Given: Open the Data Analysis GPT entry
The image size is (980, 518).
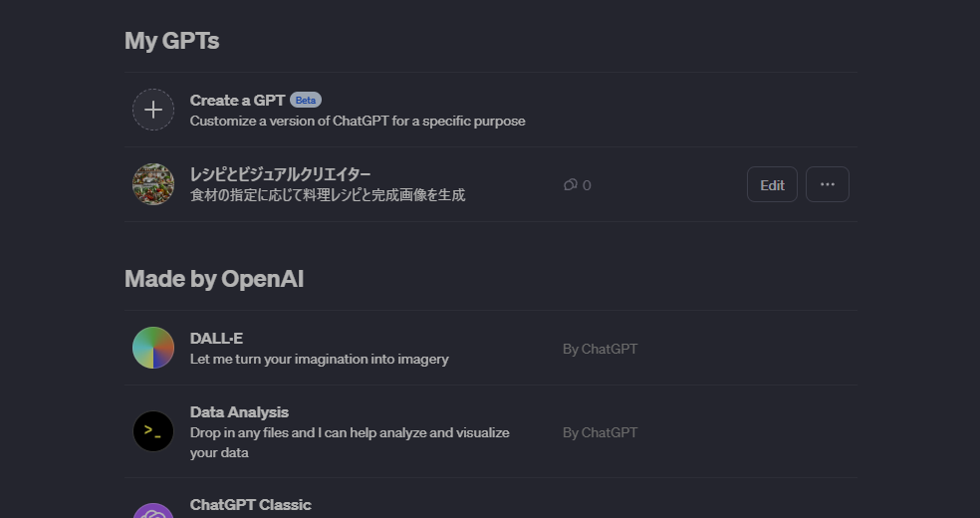Looking at the screenshot, I should coord(239,412).
